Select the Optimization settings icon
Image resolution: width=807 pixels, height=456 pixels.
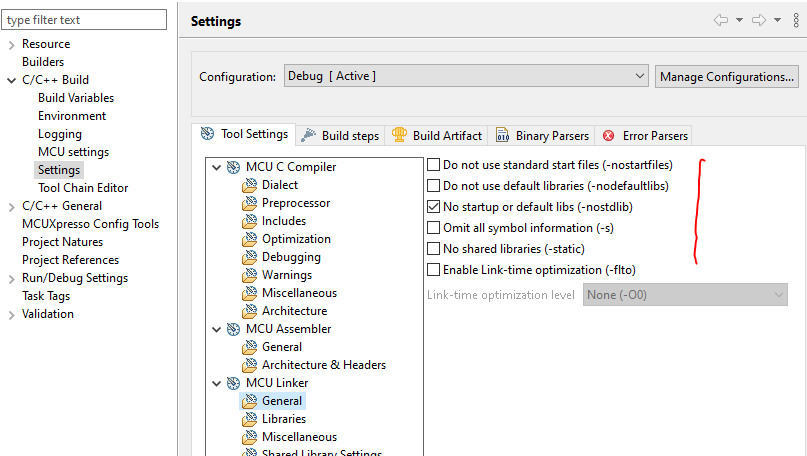click(x=249, y=239)
